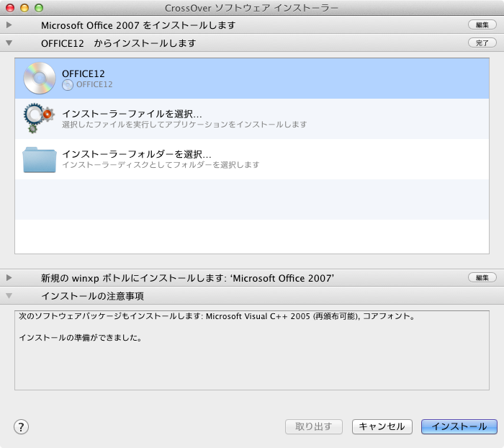Open help with the question mark button
This screenshot has width=504, height=448.
tap(21, 427)
